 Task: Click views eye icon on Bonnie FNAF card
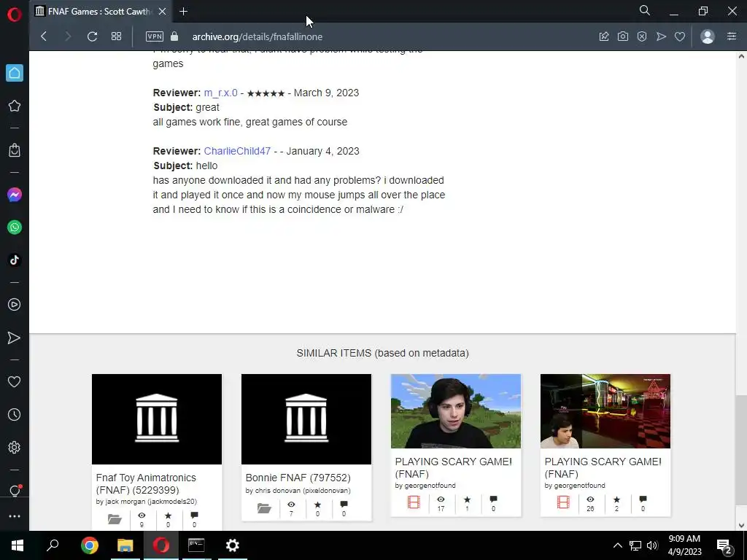coord(291,505)
